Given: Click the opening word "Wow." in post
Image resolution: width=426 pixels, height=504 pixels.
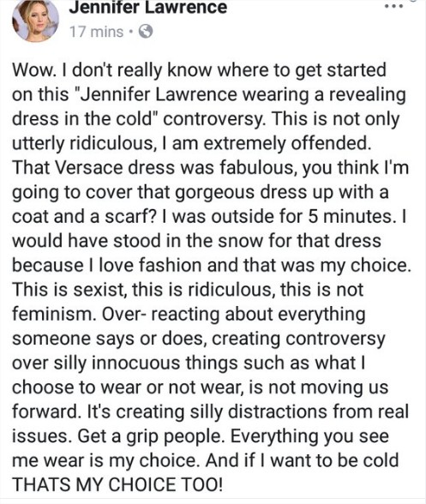Looking at the screenshot, I should 33,69.
